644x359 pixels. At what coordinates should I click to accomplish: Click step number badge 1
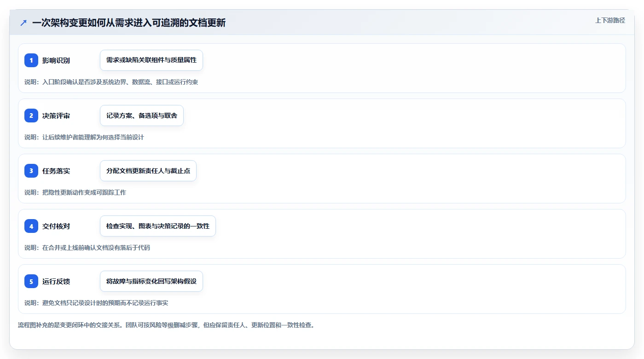pos(31,60)
